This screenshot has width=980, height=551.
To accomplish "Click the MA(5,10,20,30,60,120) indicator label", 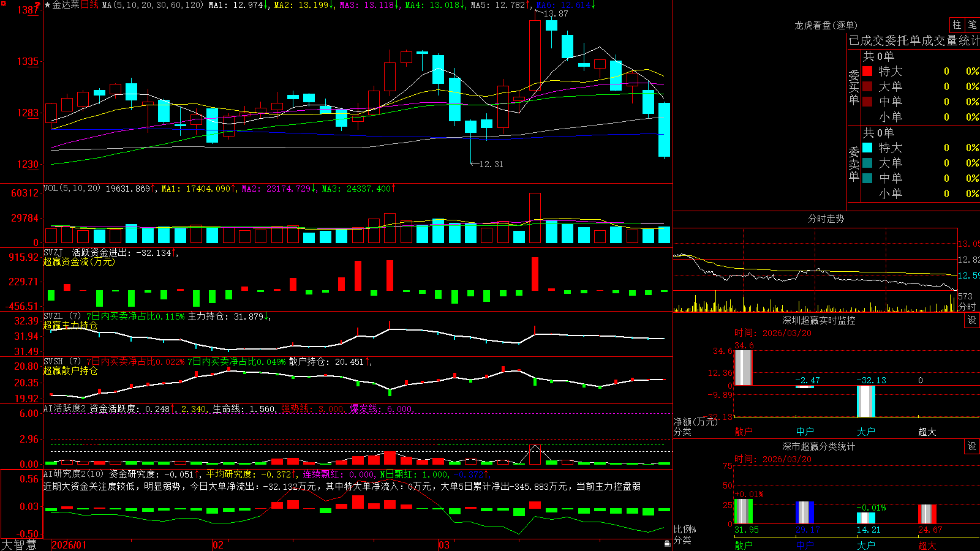I will coord(153,5).
